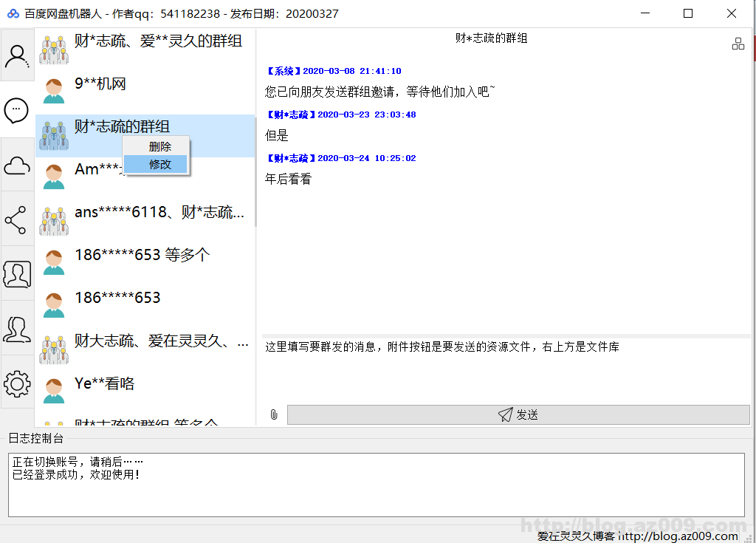Click the friends group sidebar icon

coord(17,329)
